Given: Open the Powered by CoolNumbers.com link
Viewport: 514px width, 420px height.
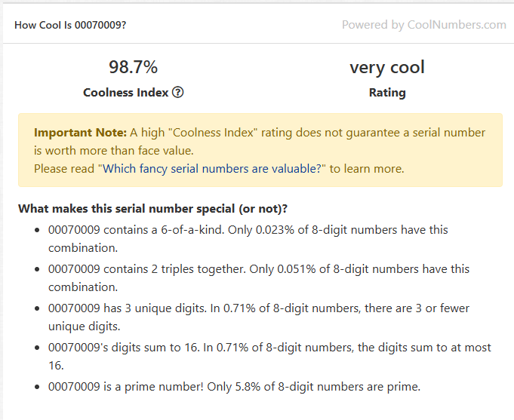Looking at the screenshot, I should point(424,25).
